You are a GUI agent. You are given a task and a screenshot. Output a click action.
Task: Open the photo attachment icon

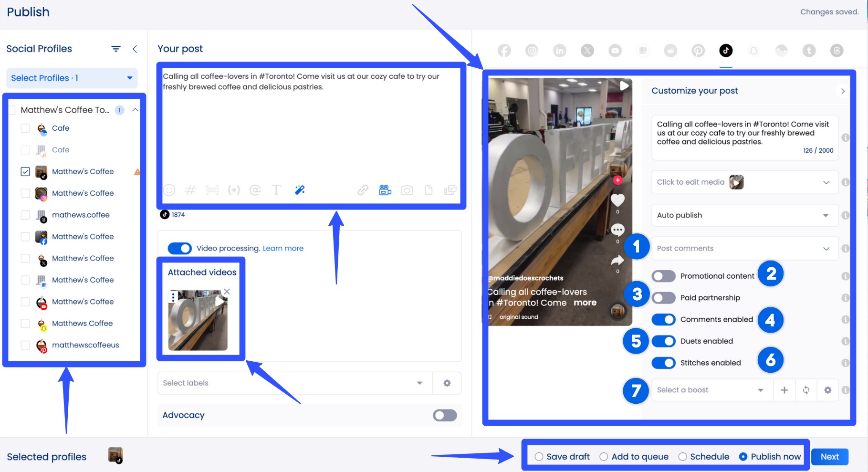tap(407, 190)
